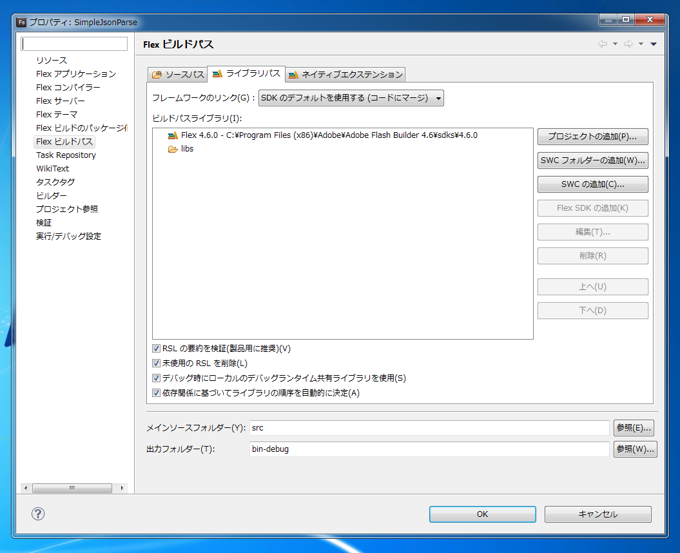Image resolution: width=680 pixels, height=553 pixels.
Task: Click the help question mark icon
Action: point(38,514)
